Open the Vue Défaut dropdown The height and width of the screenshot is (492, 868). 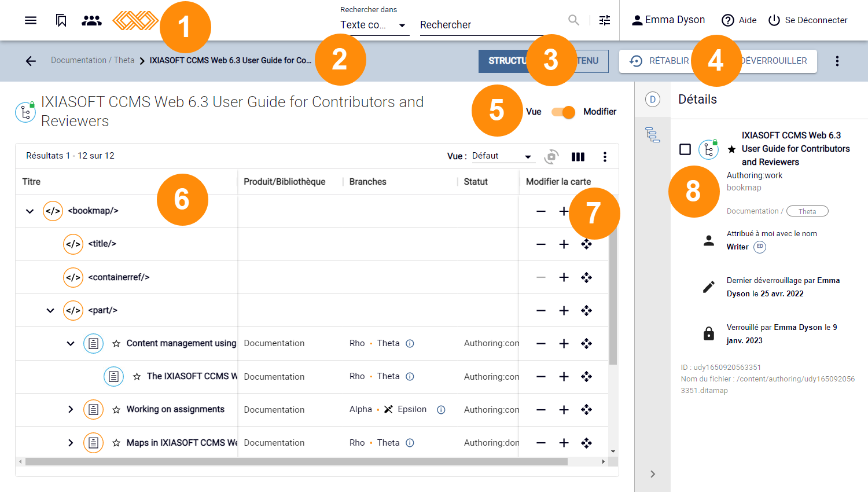(502, 156)
